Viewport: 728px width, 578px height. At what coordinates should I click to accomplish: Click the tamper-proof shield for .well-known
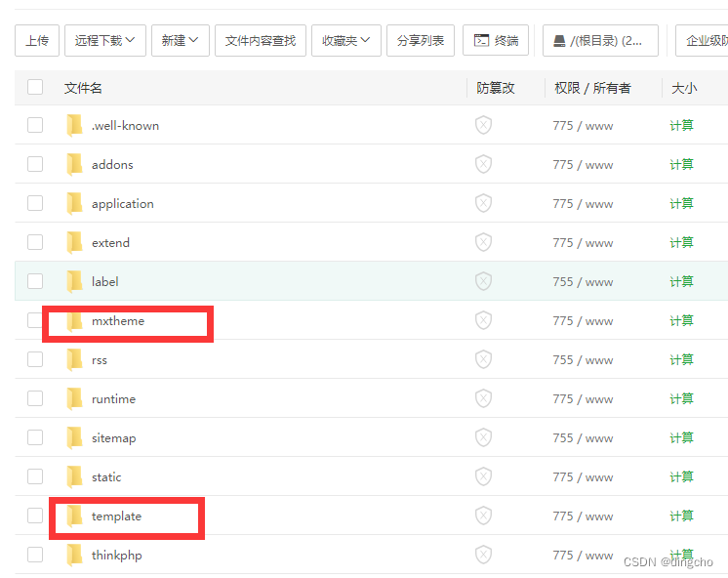pos(483,125)
